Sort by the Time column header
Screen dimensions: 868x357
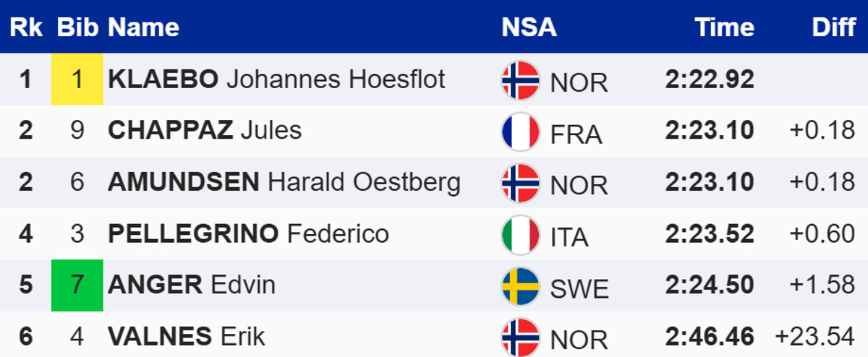click(x=724, y=27)
